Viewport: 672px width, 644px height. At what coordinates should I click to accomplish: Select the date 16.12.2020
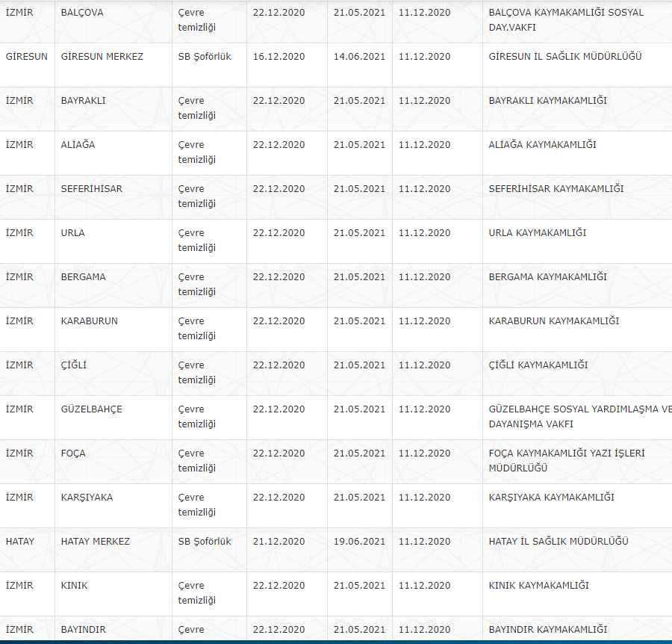279,57
